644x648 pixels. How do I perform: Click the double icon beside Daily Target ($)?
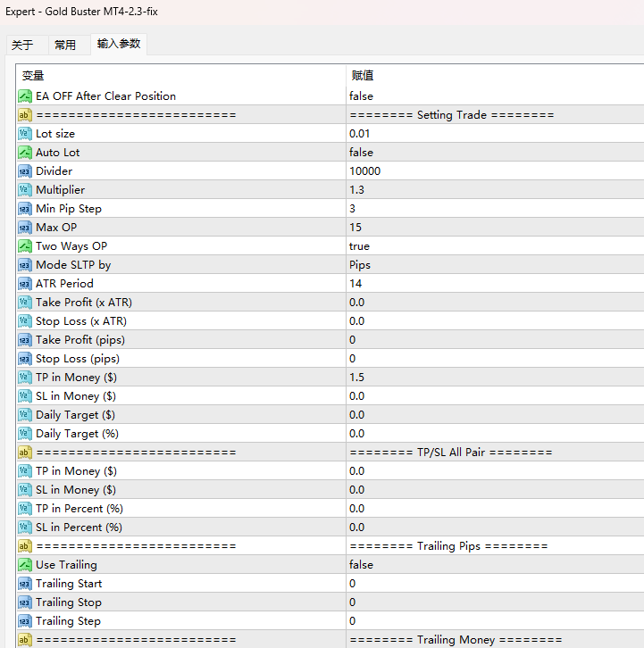25,415
